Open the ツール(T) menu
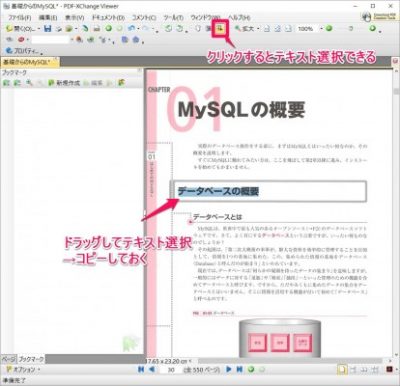Viewport: 400px width, 386px height. pyautogui.click(x=173, y=17)
